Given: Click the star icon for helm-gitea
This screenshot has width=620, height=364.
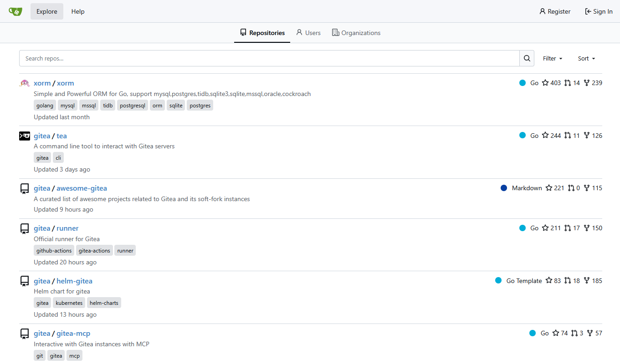Looking at the screenshot, I should click(x=549, y=281).
